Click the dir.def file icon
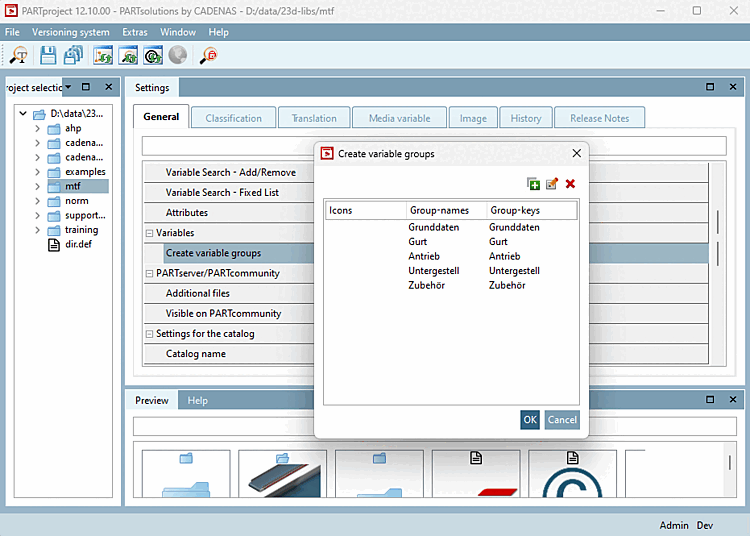 [54, 245]
